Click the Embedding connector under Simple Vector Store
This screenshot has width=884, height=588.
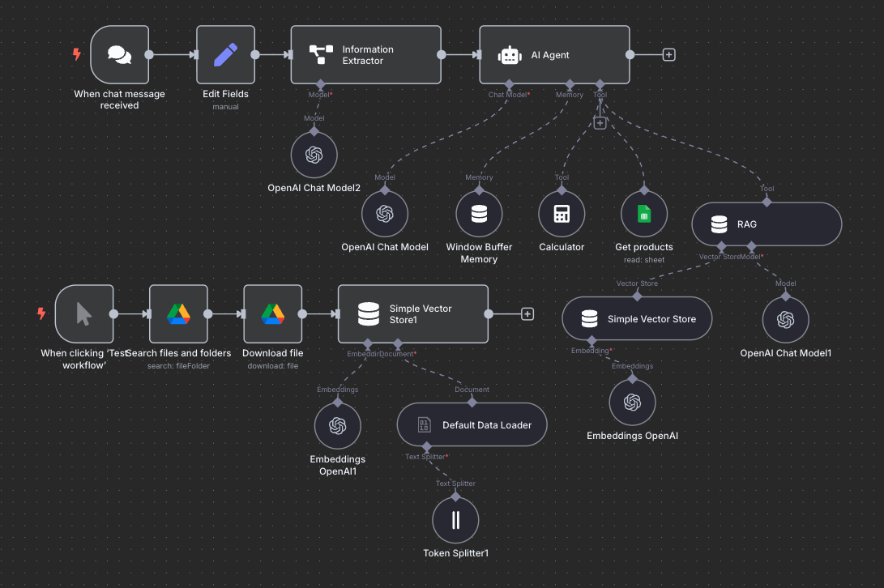(591, 340)
